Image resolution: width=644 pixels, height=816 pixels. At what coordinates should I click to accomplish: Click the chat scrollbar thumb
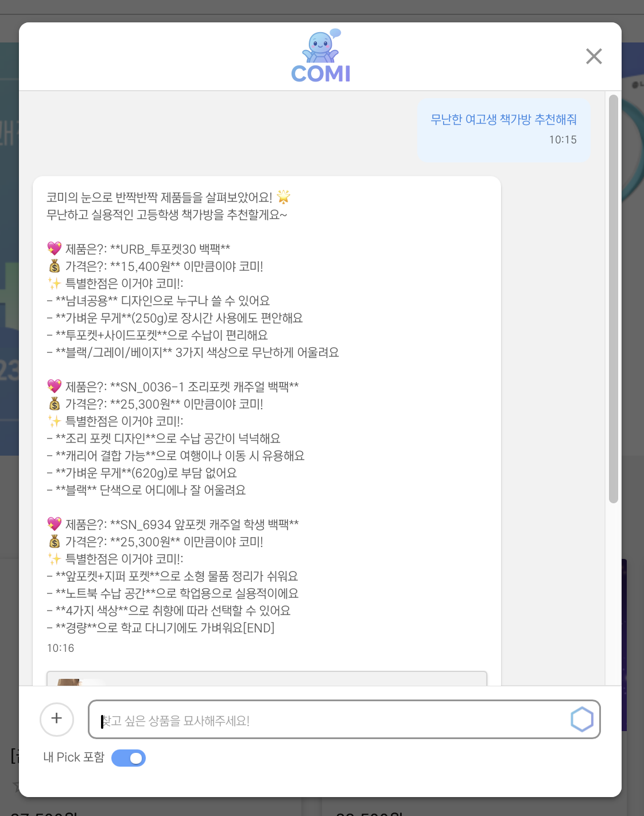tap(613, 298)
